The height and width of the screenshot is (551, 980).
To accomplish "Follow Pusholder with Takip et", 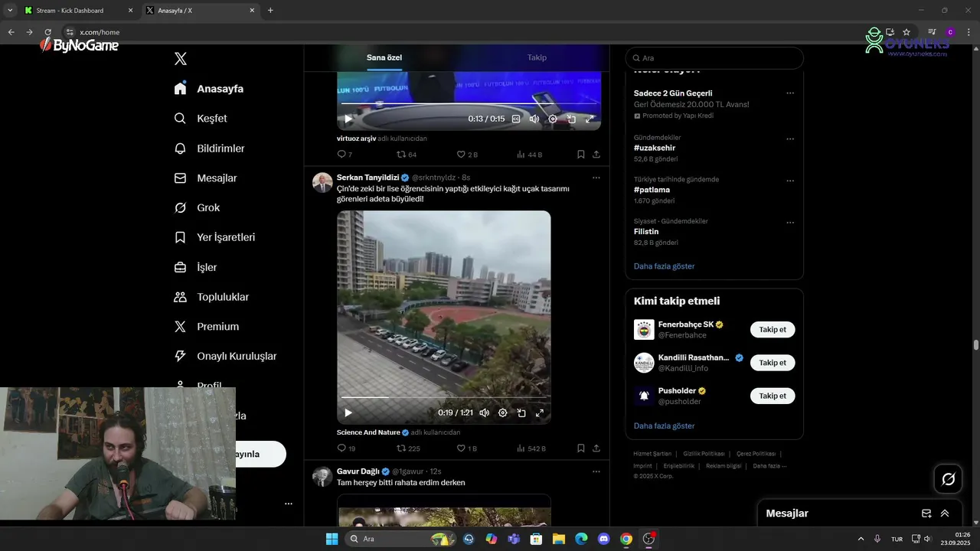I will coord(773,396).
